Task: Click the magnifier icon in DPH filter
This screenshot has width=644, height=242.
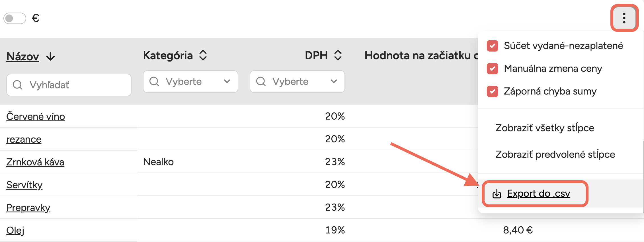Action: point(261,81)
